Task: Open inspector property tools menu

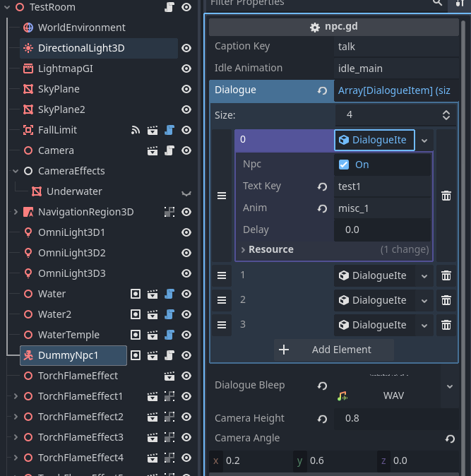Action: pyautogui.click(x=460, y=3)
